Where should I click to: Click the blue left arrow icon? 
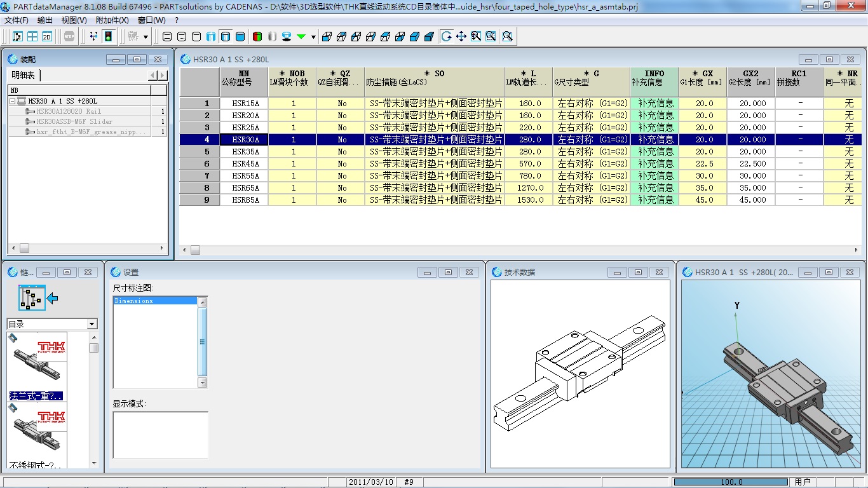pos(53,297)
